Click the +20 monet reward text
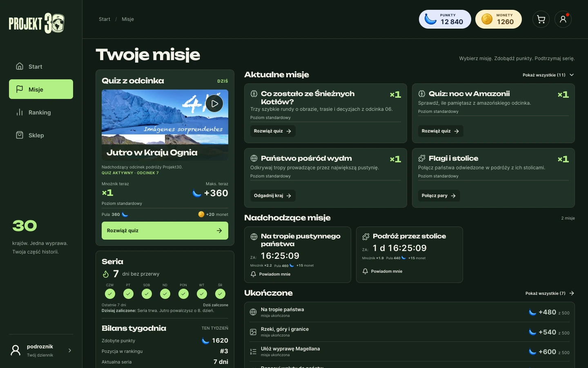 (217, 214)
